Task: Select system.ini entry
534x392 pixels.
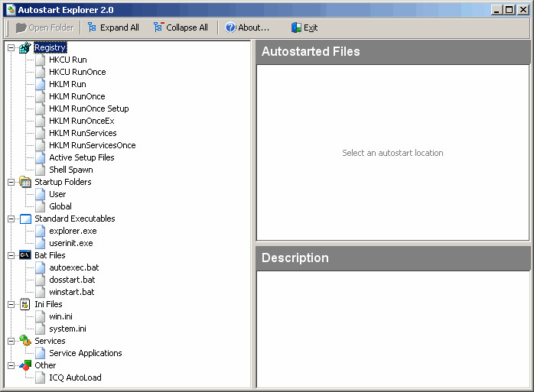Action: (x=67, y=329)
